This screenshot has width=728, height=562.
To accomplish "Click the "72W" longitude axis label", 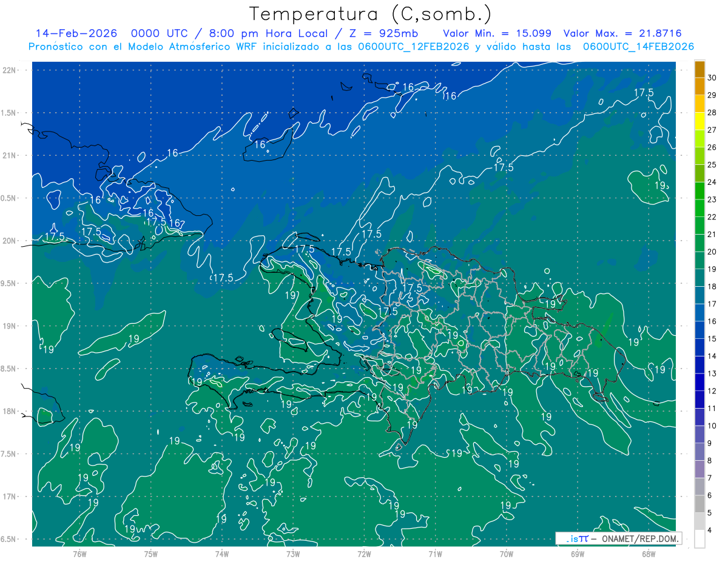I will pyautogui.click(x=364, y=554).
